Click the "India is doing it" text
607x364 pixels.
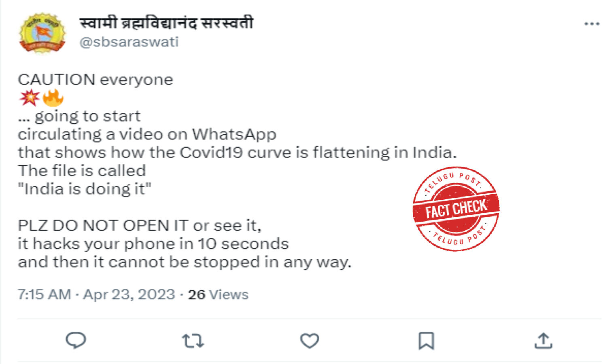coord(85,189)
